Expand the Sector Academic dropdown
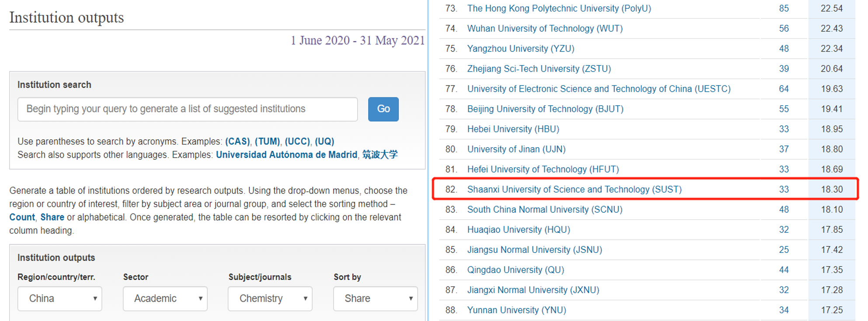Viewport: 868px width, 321px height. (x=165, y=299)
